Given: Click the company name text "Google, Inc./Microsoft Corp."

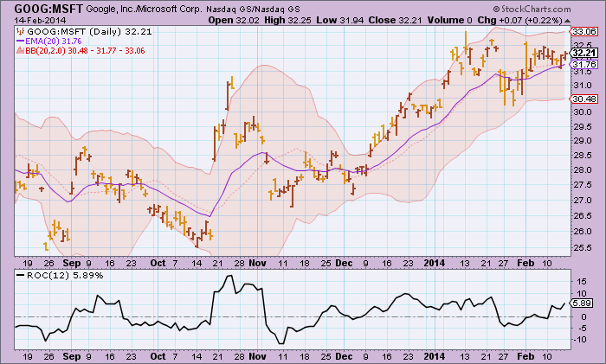Looking at the screenshot, I should tap(144, 9).
